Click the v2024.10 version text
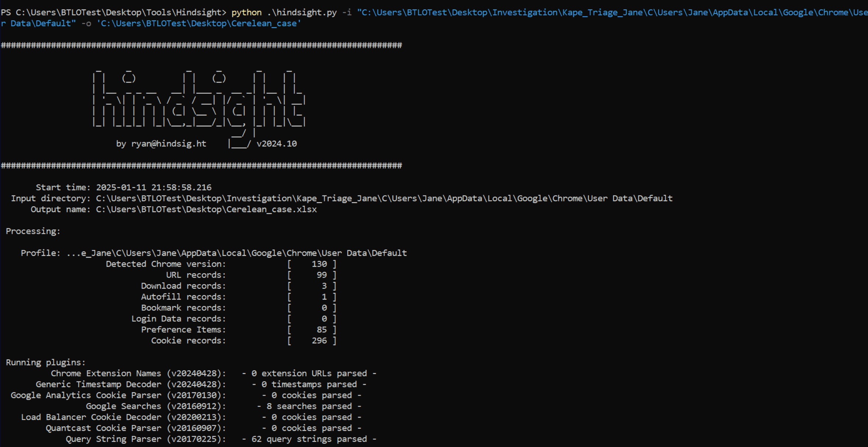The image size is (868, 447). tap(277, 144)
